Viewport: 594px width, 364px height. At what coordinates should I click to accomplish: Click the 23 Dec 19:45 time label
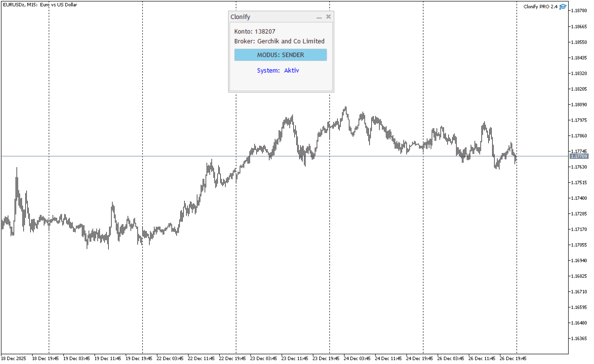pos(326,358)
